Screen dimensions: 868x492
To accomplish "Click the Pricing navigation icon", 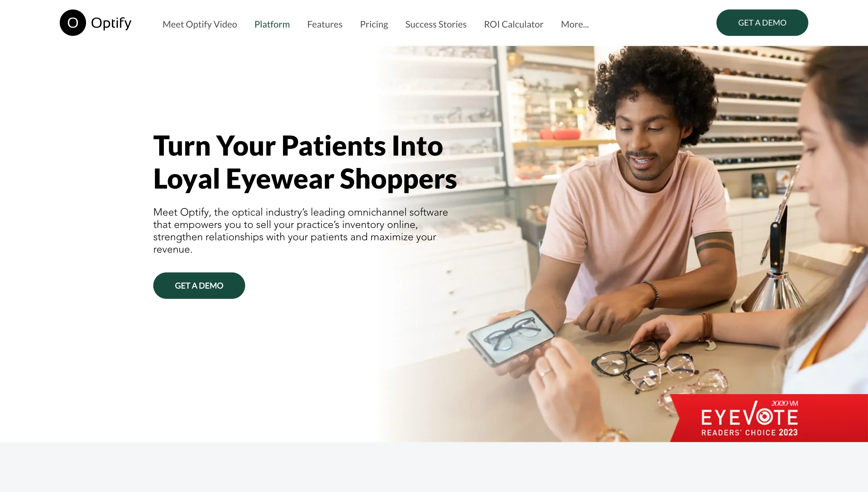I will click(374, 24).
